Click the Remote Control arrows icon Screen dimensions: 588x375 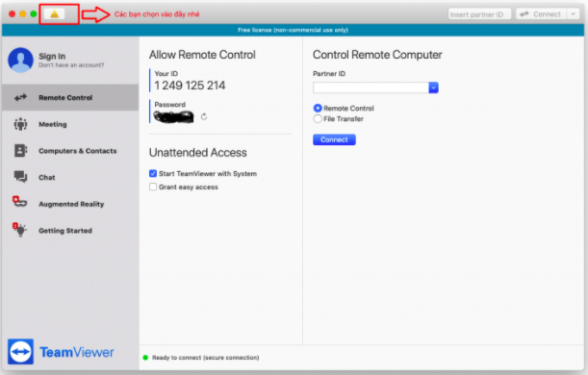[x=20, y=98]
